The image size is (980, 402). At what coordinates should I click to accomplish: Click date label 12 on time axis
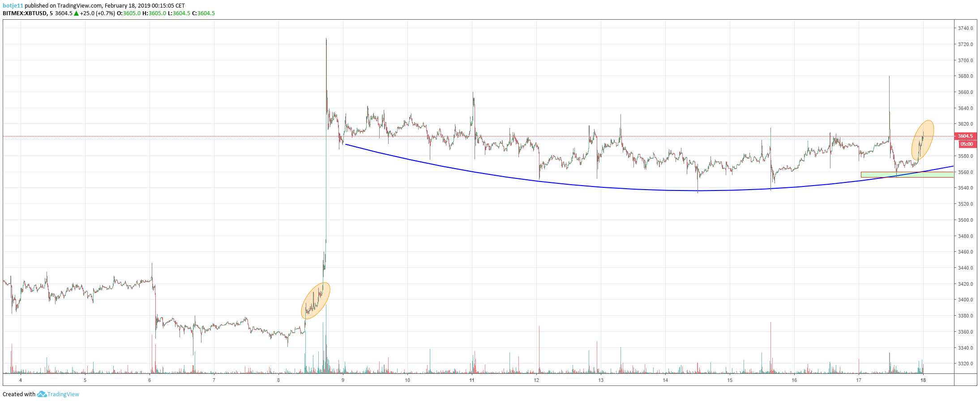[x=536, y=381]
